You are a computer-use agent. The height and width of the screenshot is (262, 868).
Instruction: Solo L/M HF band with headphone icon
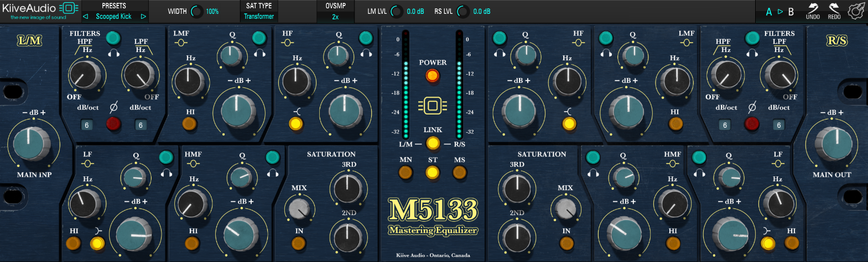click(x=366, y=53)
